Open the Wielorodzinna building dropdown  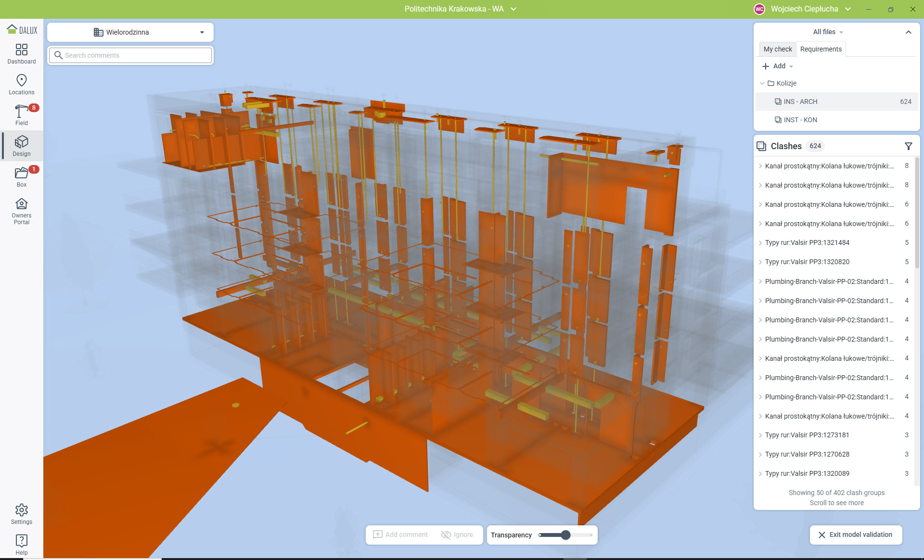pos(130,32)
